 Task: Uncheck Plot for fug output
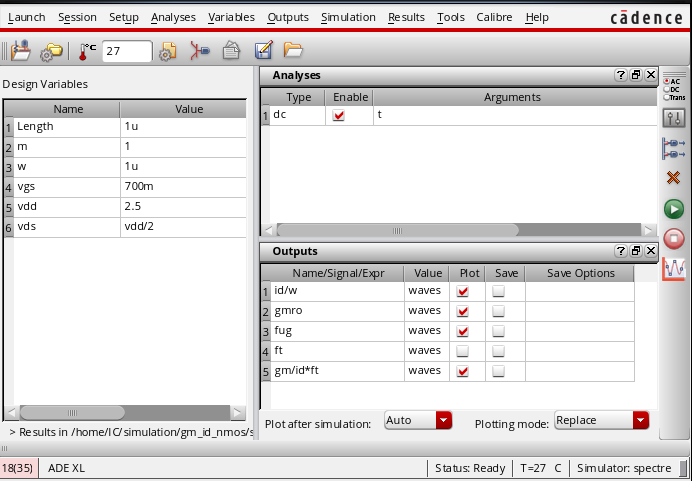coord(463,331)
